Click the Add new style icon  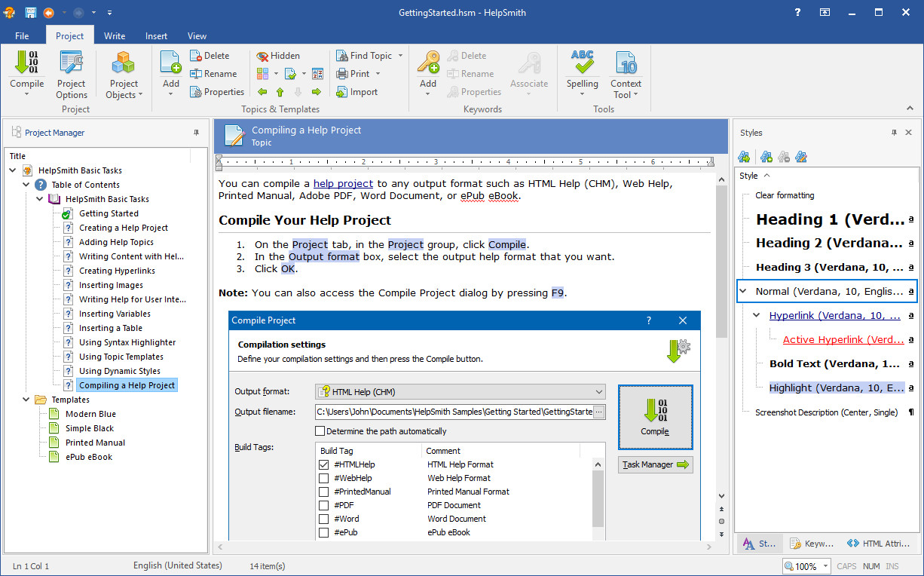766,157
